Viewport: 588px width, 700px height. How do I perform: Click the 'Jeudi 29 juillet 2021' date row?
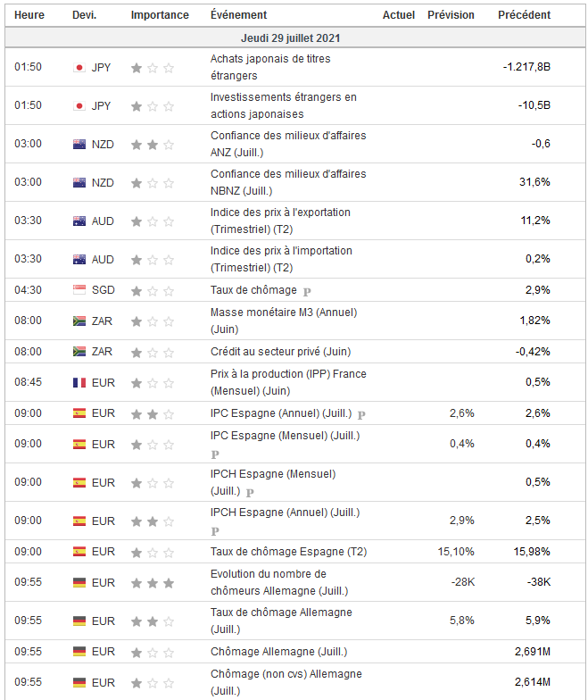click(290, 38)
